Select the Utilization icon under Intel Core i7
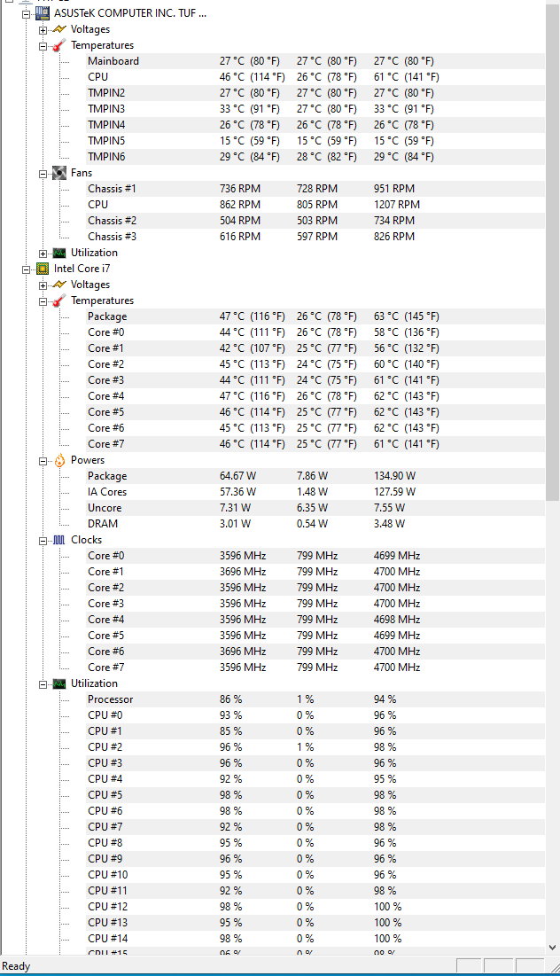Screen dimensions: 560x976 [58, 683]
